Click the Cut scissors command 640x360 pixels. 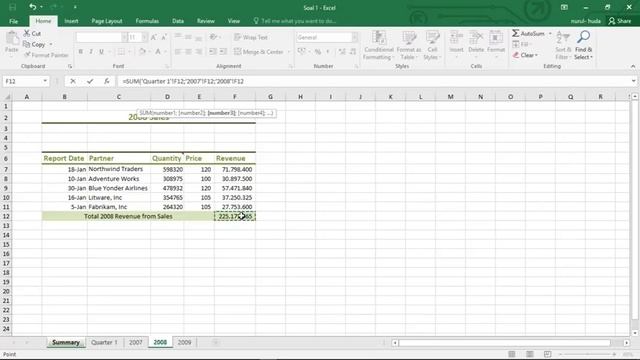tap(32, 33)
